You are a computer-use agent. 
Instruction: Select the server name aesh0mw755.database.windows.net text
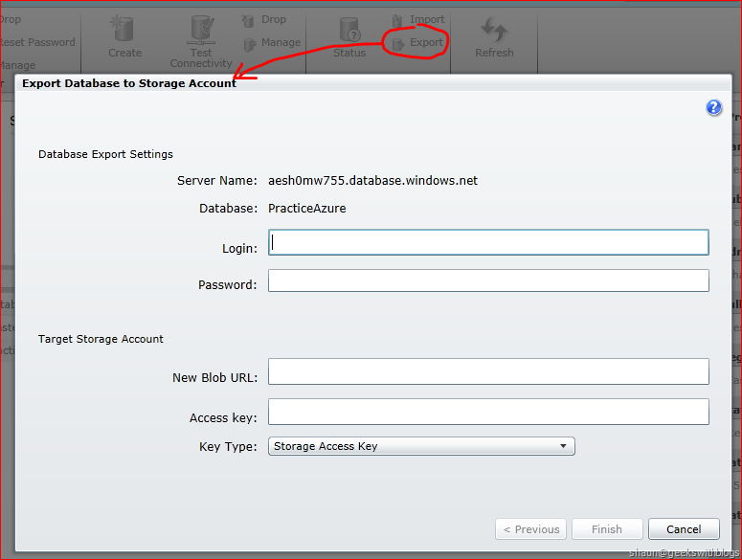click(372, 181)
